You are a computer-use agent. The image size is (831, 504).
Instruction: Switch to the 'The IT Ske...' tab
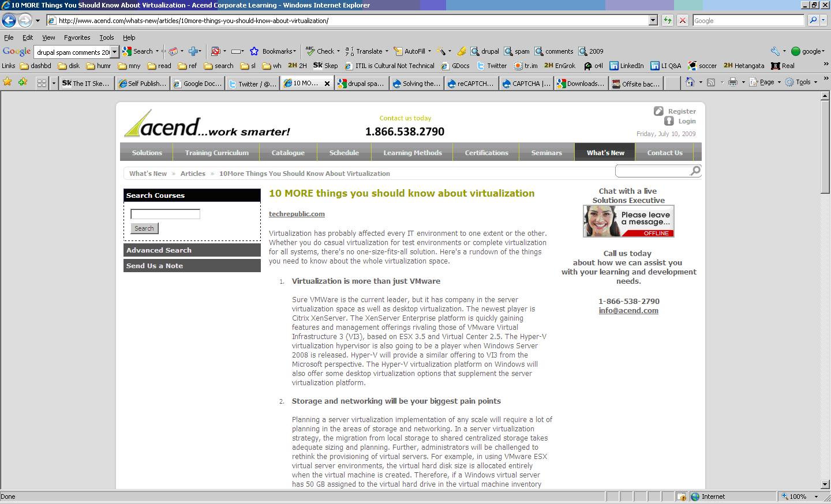[86, 84]
